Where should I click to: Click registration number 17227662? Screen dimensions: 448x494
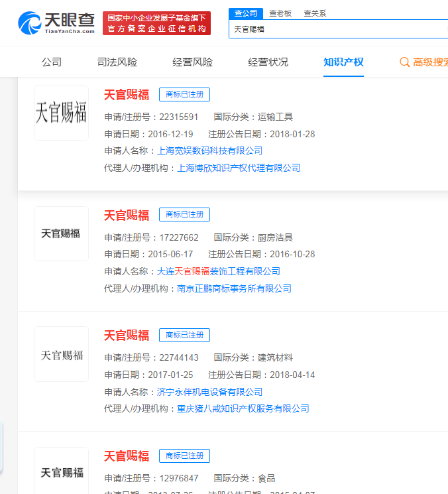(x=179, y=237)
